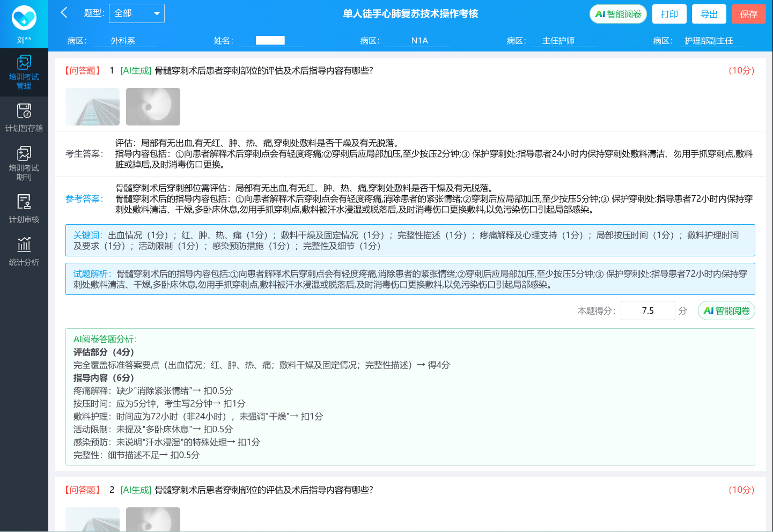Open the building thumbnail in question 2
773x532 pixels.
(92, 519)
